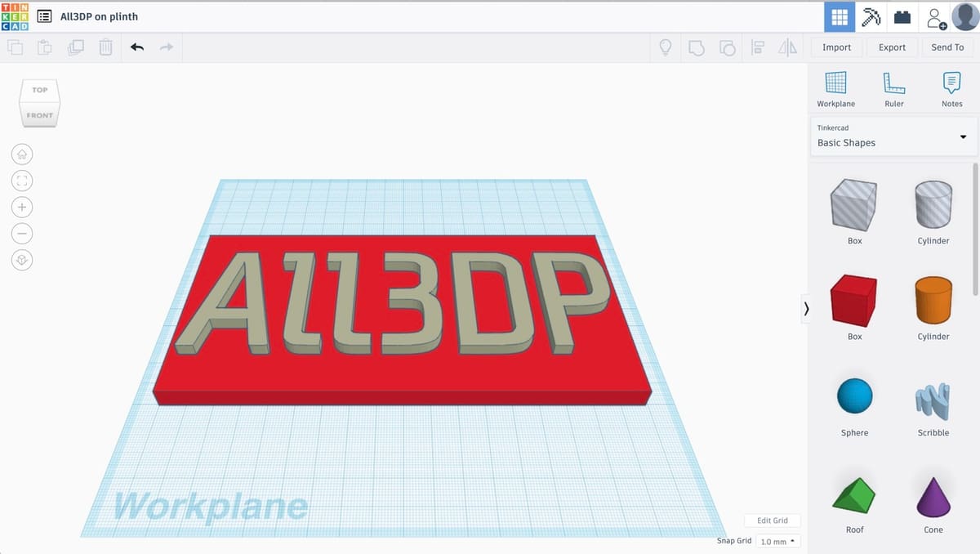The height and width of the screenshot is (554, 980).
Task: Click the shapes panel scrollbar
Action: (975, 229)
